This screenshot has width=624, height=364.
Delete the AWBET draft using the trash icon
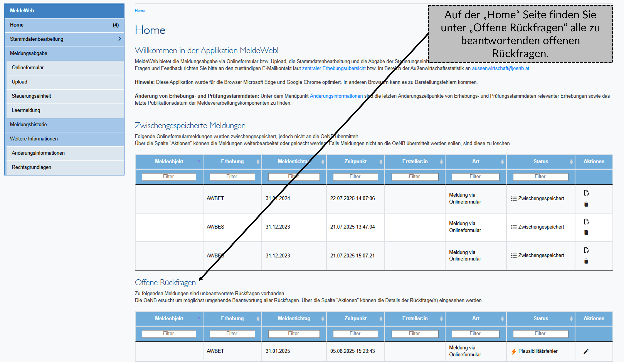586,204
